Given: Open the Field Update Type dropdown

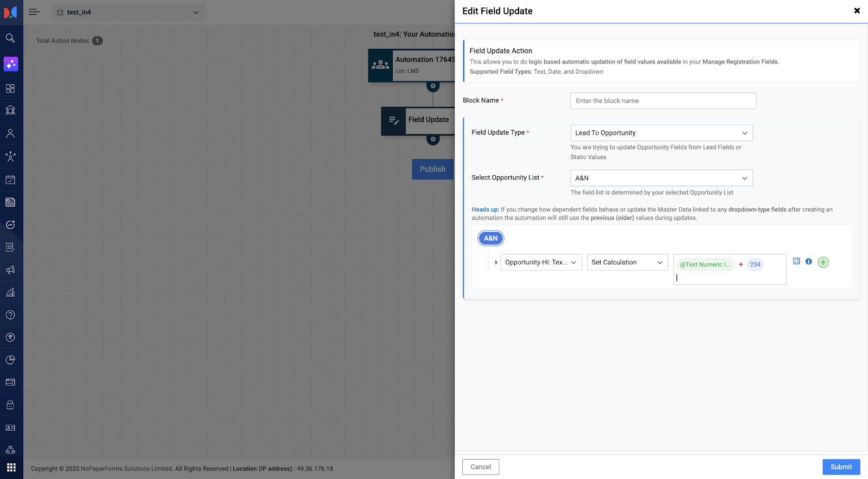Looking at the screenshot, I should (661, 133).
